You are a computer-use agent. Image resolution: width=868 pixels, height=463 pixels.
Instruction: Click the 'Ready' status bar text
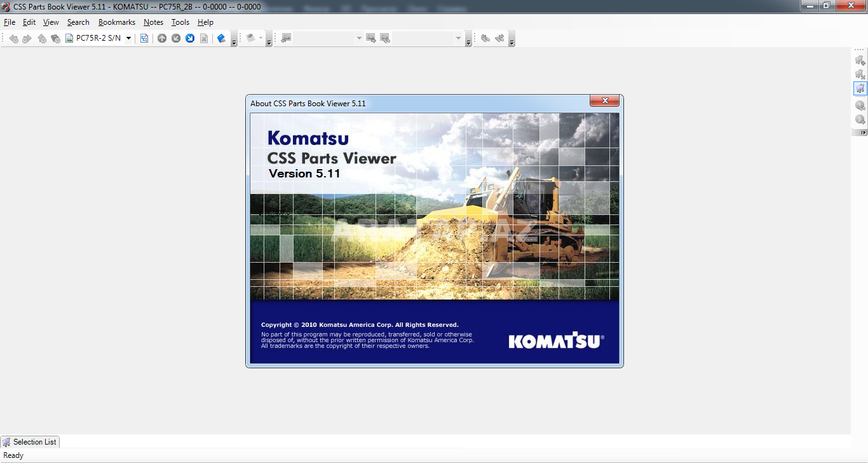click(13, 455)
